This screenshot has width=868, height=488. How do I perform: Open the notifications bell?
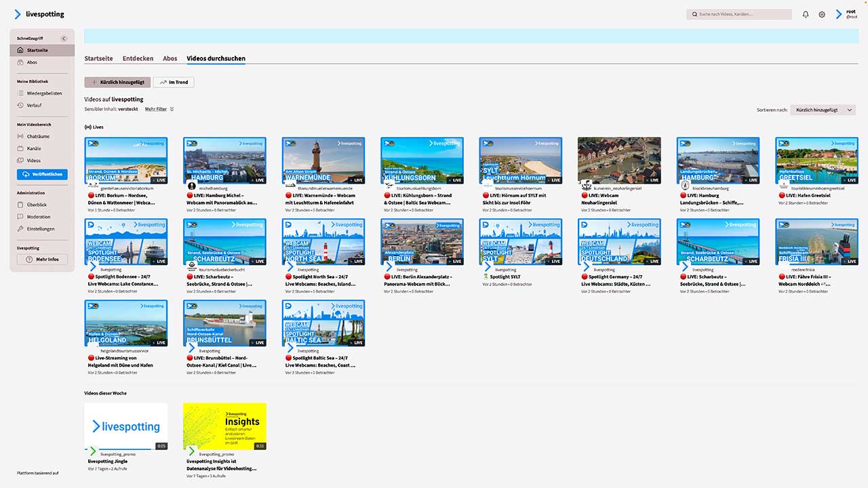point(806,14)
